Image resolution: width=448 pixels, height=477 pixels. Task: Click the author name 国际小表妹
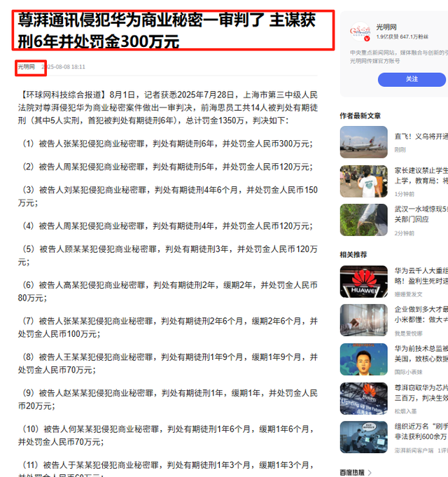pos(408,372)
